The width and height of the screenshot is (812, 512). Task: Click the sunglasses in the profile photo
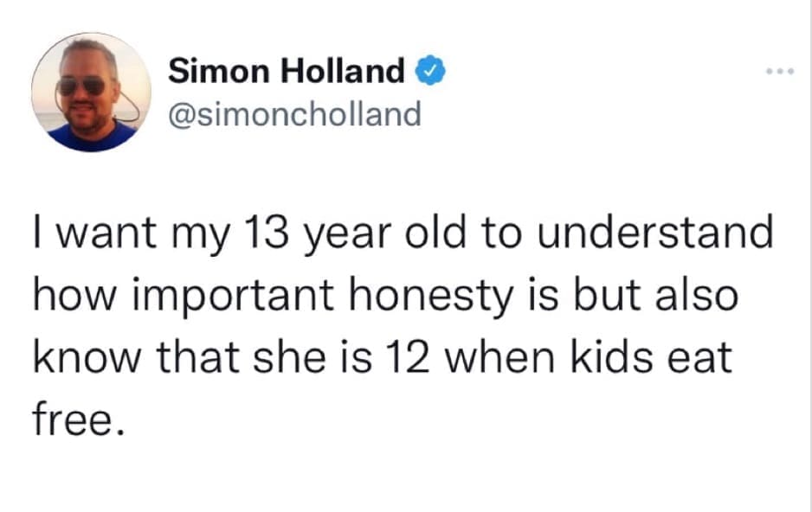point(82,86)
